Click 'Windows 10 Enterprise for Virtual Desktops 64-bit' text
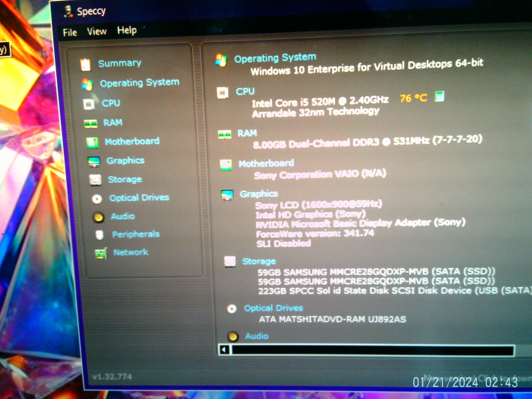This screenshot has width=532, height=399. click(367, 67)
